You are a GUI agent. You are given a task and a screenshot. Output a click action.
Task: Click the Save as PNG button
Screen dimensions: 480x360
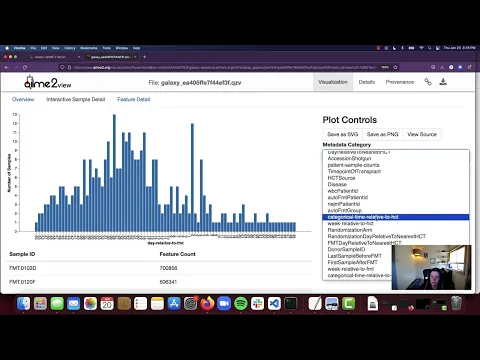383,134
